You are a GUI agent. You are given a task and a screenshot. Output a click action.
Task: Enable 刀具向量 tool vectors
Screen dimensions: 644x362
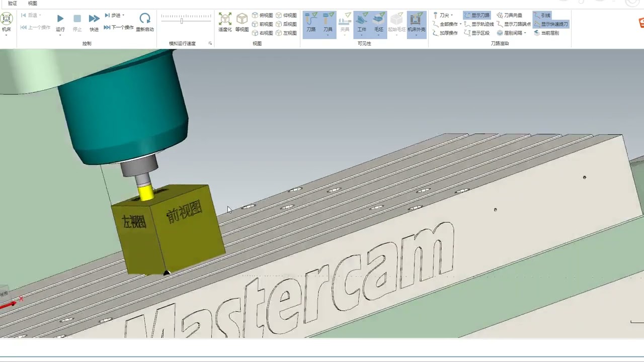pyautogui.click(x=509, y=16)
